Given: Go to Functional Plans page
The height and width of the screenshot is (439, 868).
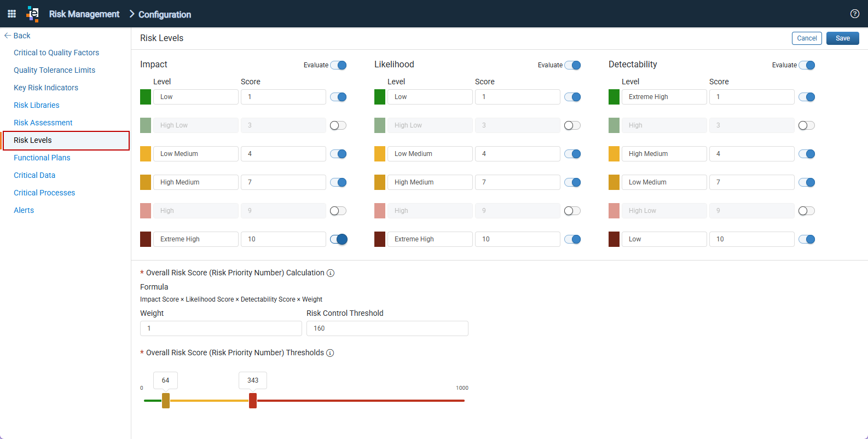Looking at the screenshot, I should coord(42,158).
